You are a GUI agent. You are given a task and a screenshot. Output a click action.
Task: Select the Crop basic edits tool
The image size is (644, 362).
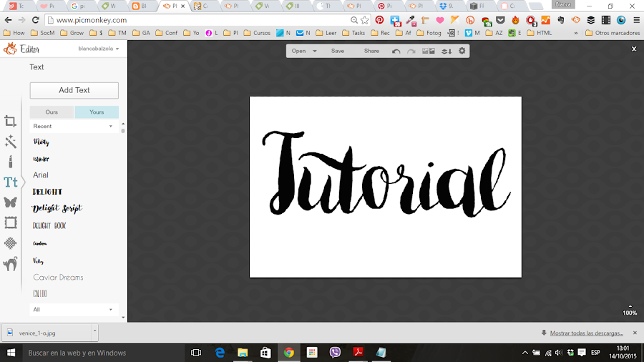[x=10, y=121]
